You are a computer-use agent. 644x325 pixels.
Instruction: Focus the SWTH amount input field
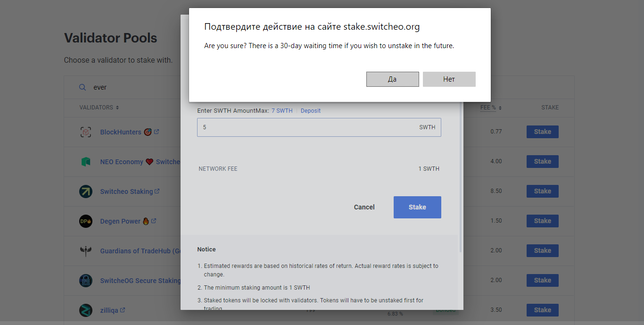click(319, 127)
